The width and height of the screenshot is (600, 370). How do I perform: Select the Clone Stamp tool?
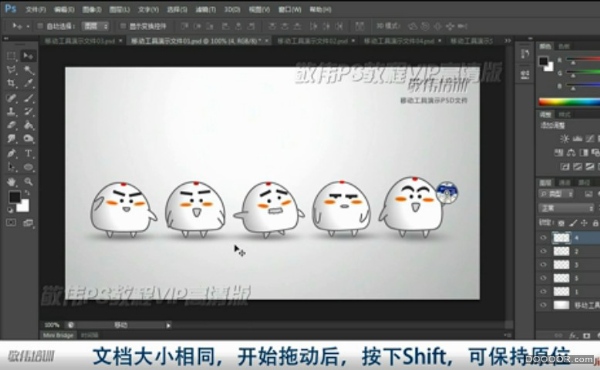[x=11, y=112]
